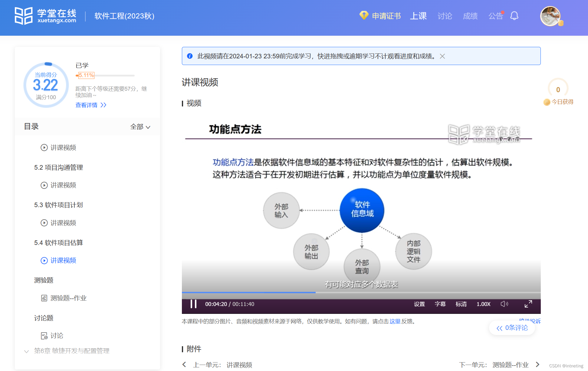Open the 测验题--作业 quiz item

(x=68, y=298)
